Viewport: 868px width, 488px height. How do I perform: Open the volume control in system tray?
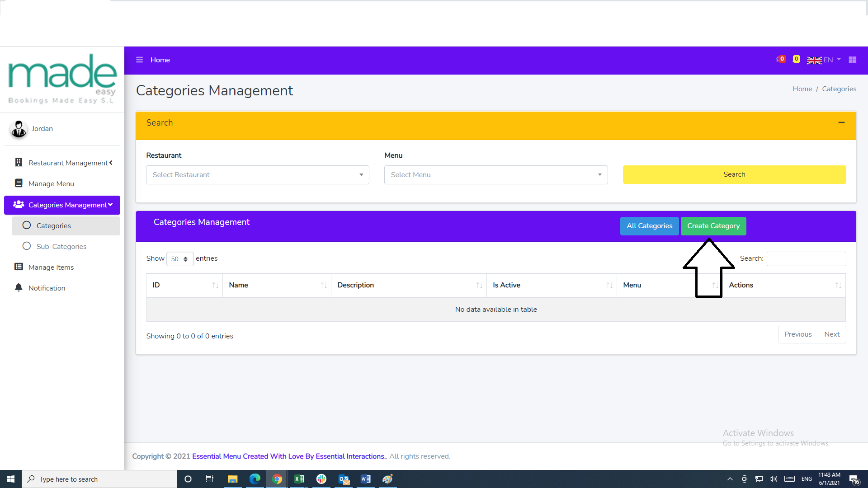click(x=774, y=479)
